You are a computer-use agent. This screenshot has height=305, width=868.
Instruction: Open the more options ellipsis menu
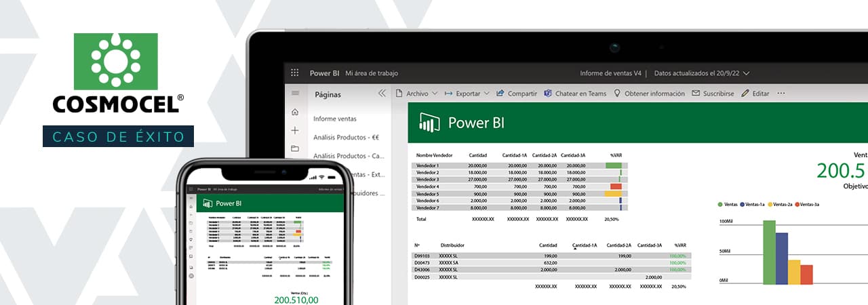click(781, 94)
